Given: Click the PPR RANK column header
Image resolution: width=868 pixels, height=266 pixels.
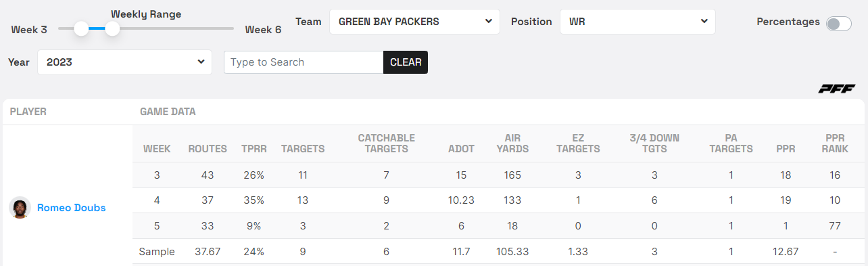Looking at the screenshot, I should [835, 143].
